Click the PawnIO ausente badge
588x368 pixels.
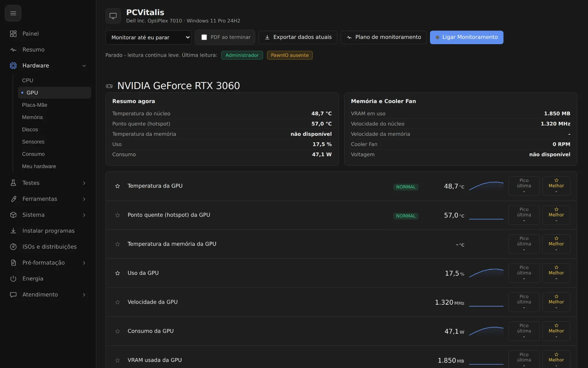290,55
